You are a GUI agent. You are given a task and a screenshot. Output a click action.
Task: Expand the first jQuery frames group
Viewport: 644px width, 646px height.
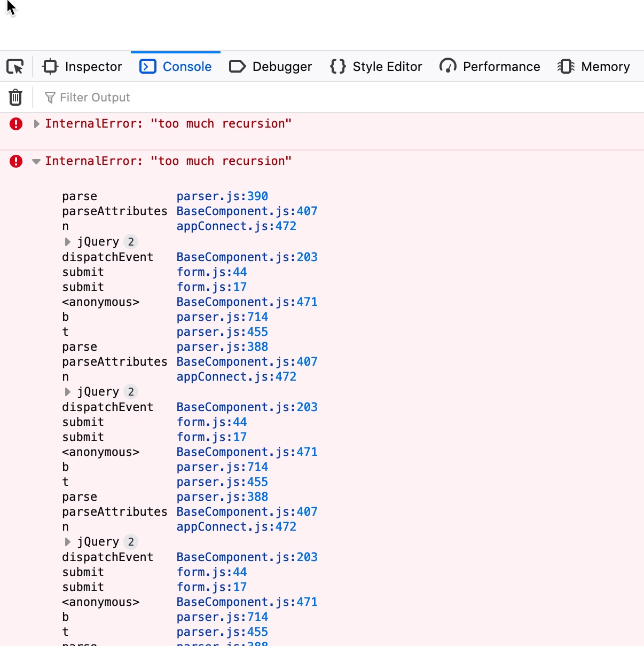[x=68, y=242]
